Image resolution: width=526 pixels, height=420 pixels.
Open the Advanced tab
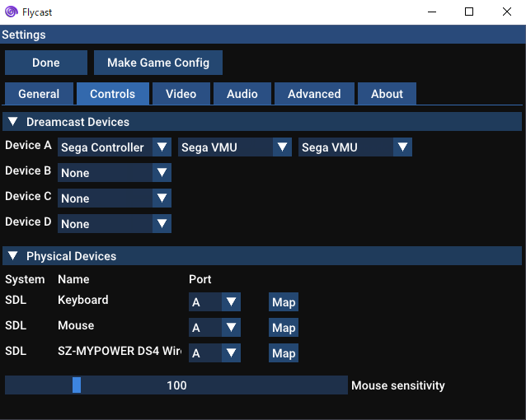tap(314, 94)
